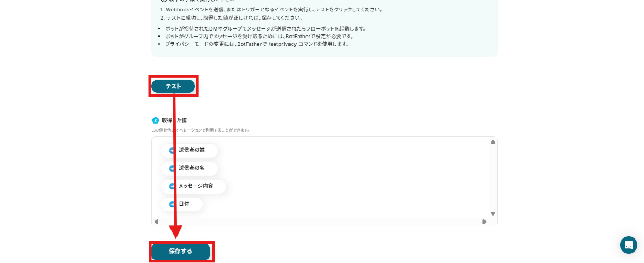Click the scroll left arrow in values list
Viewport: 644px width, 263px height.
pyautogui.click(x=156, y=222)
